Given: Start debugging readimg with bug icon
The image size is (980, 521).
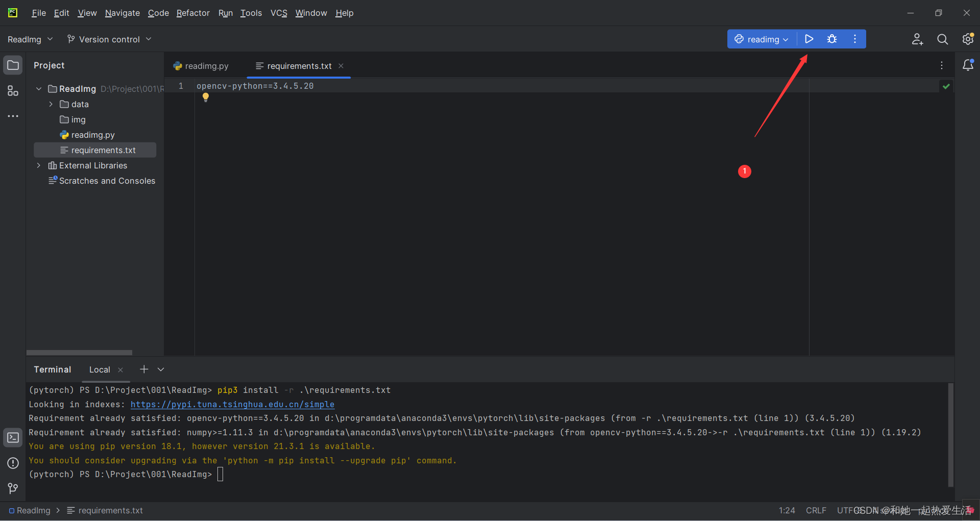Looking at the screenshot, I should click(832, 39).
